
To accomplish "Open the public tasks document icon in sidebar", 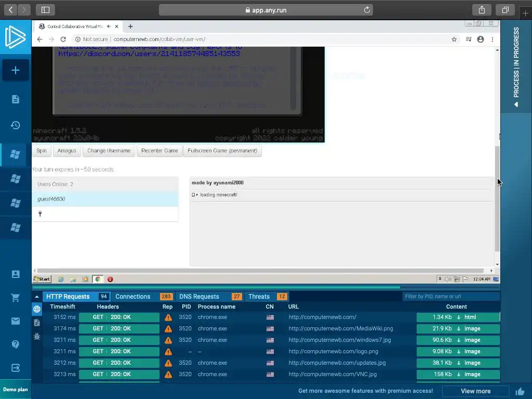I will click(x=15, y=99).
